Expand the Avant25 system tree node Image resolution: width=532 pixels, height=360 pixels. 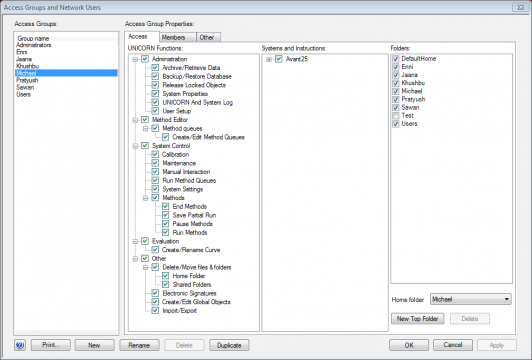pos(269,59)
